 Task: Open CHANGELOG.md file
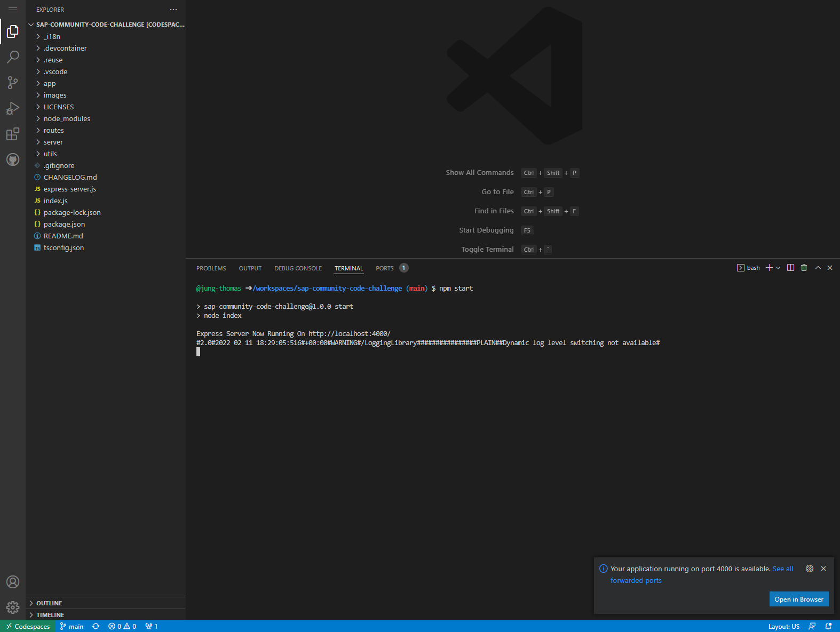106,177
